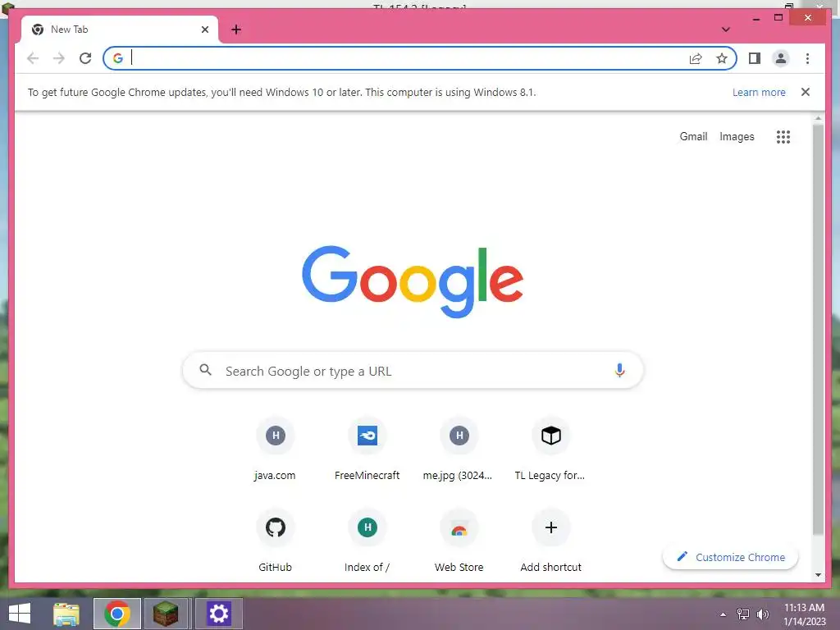Viewport: 840px width, 630px height.
Task: Open the Gmail link
Action: pyautogui.click(x=693, y=137)
